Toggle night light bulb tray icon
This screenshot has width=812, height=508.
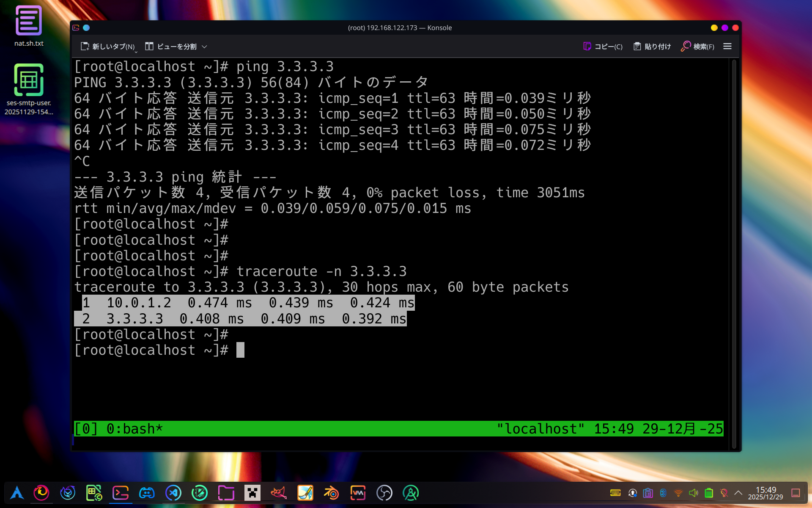point(724,493)
